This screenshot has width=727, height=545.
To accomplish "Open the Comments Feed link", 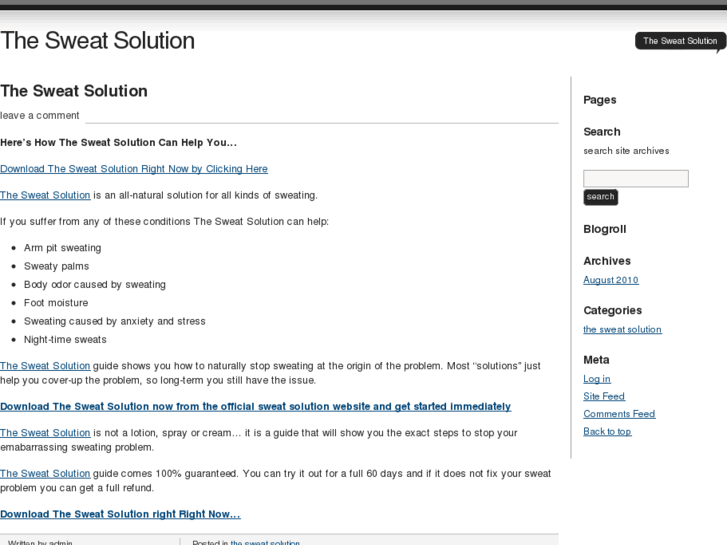I will tap(619, 414).
